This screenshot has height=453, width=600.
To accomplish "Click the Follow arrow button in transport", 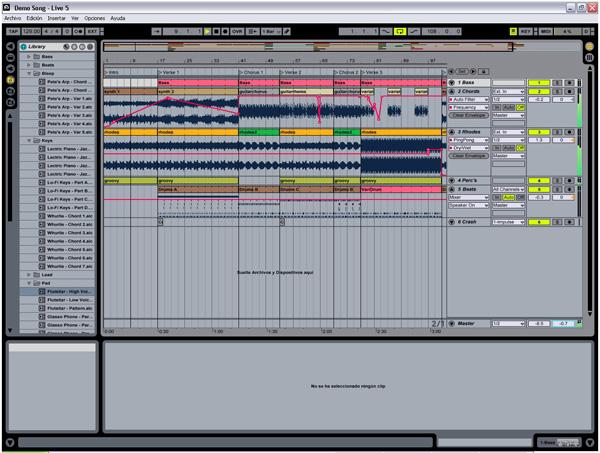I will (x=157, y=31).
